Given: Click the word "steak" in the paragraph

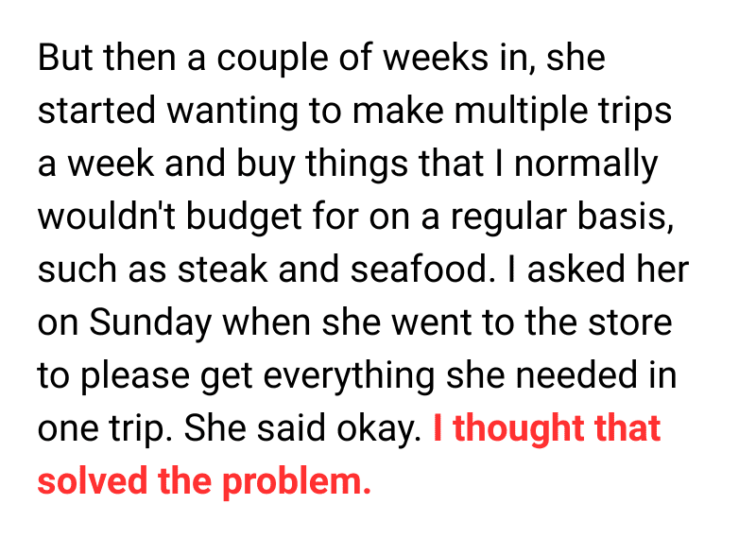Looking at the screenshot, I should coord(203,269).
